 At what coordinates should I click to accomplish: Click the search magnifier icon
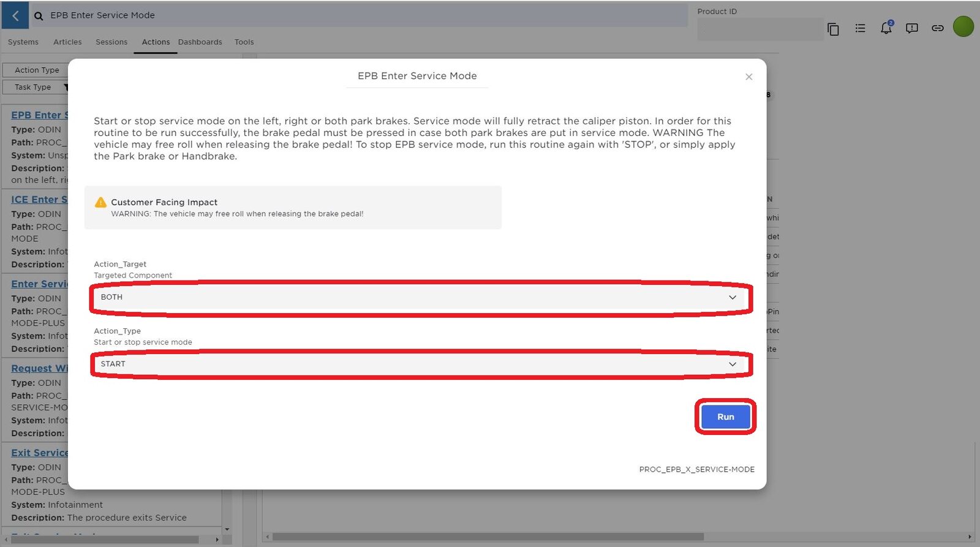(x=39, y=16)
